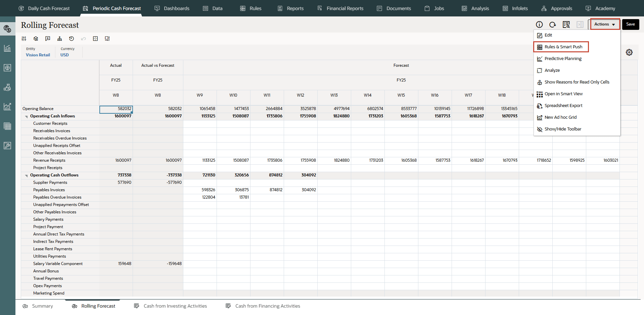
Task: Select Show Reasons for Read Only Cells
Action: (577, 82)
